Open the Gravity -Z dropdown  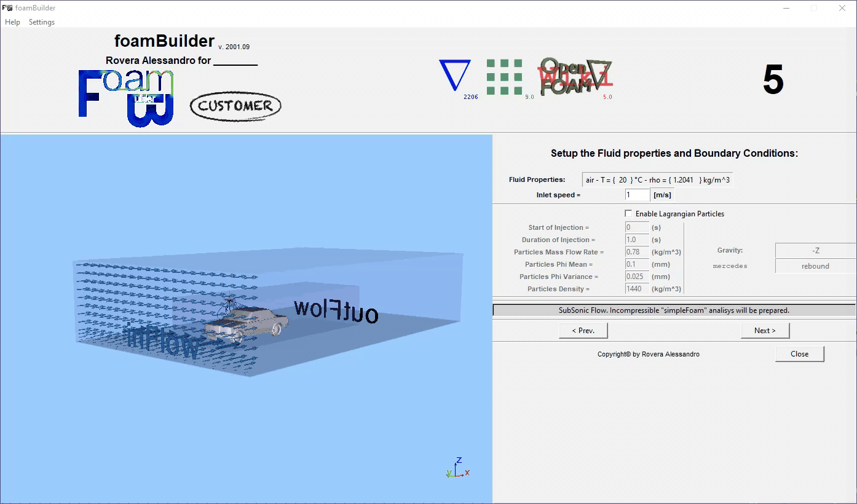point(815,251)
